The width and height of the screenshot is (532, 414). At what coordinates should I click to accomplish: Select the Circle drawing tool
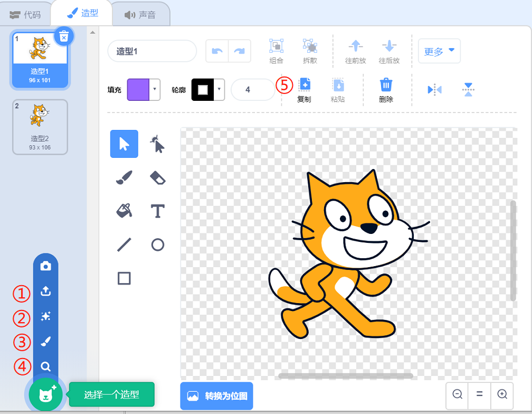pyautogui.click(x=157, y=244)
